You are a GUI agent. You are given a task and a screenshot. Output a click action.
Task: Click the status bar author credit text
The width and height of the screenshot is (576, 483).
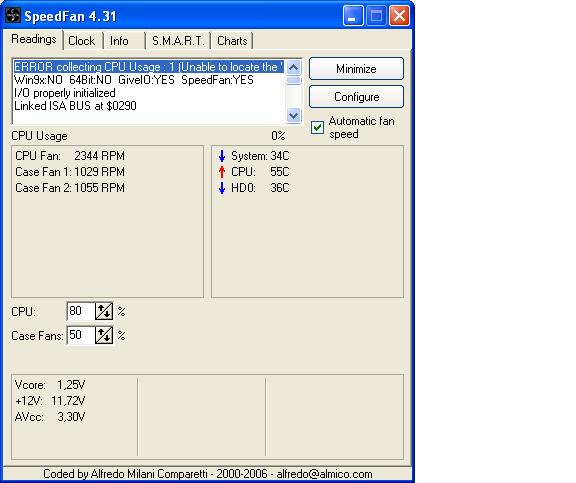[208, 474]
